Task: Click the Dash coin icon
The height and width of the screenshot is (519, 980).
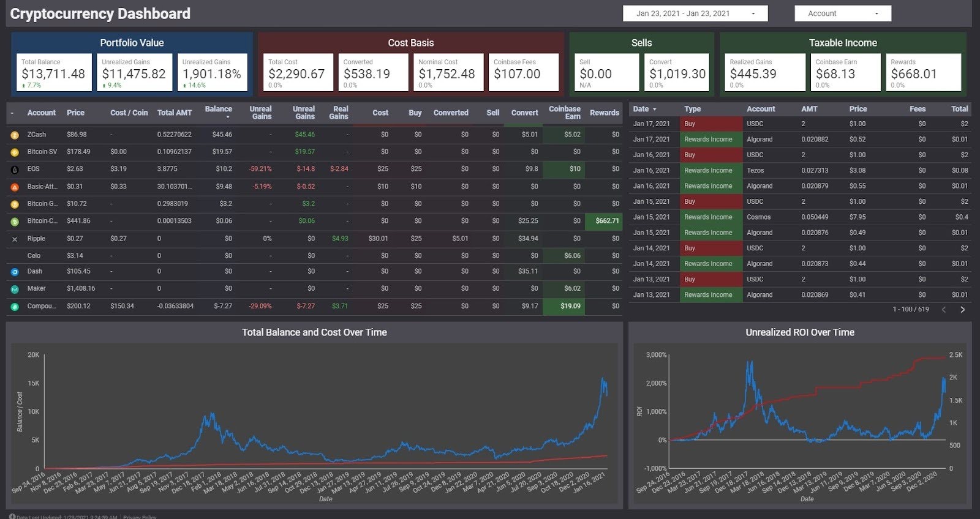Action: (15, 272)
